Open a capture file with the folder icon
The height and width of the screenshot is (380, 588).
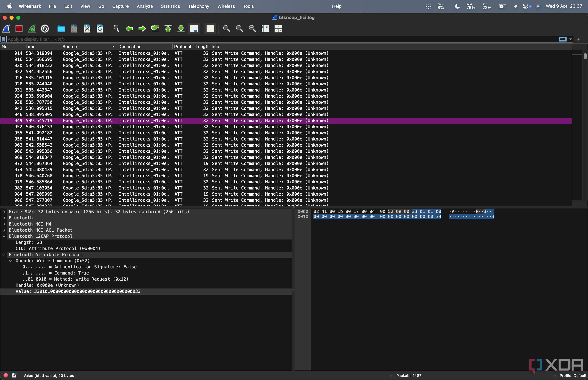click(61, 29)
